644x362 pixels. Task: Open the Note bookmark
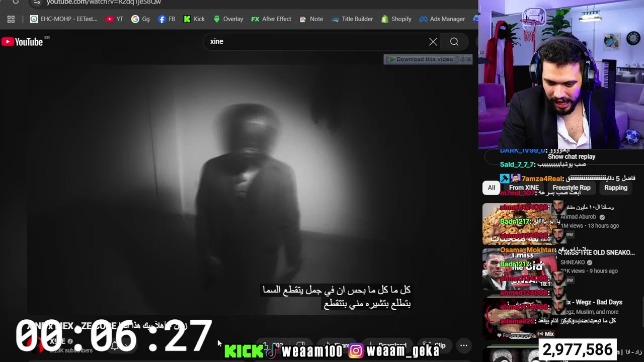pyautogui.click(x=311, y=19)
